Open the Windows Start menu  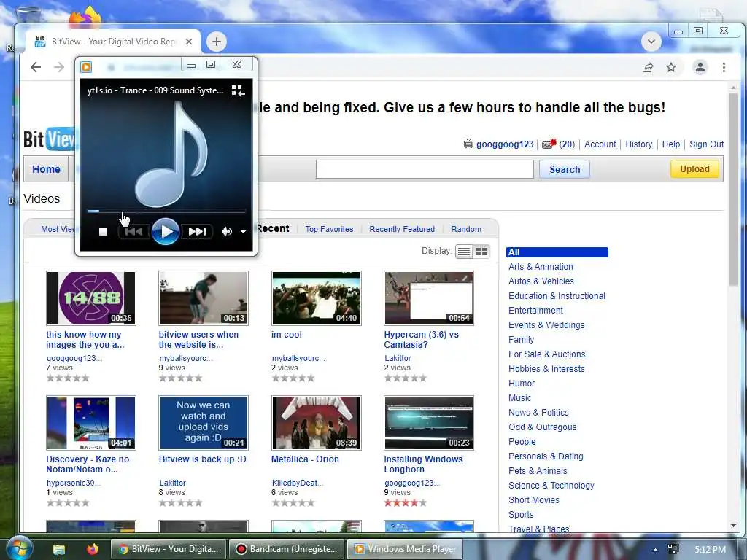coord(19,548)
